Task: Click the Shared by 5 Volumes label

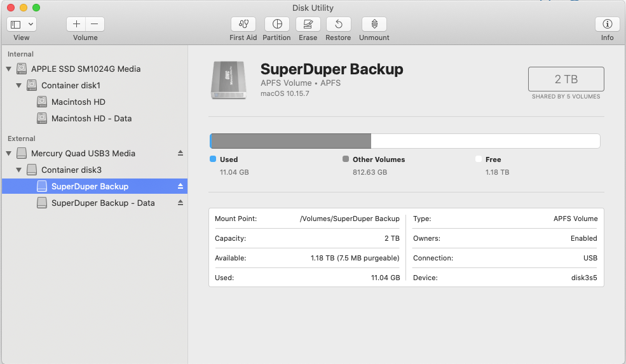Action: click(566, 97)
